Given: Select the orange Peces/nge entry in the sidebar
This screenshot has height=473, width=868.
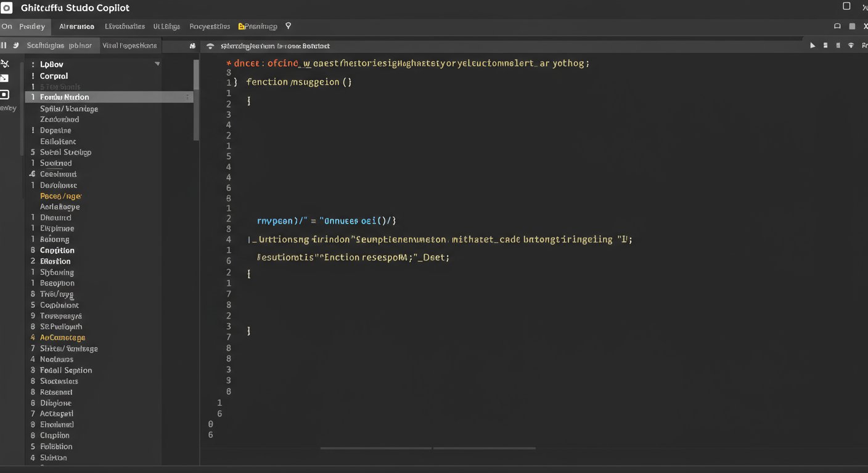Looking at the screenshot, I should pos(59,195).
